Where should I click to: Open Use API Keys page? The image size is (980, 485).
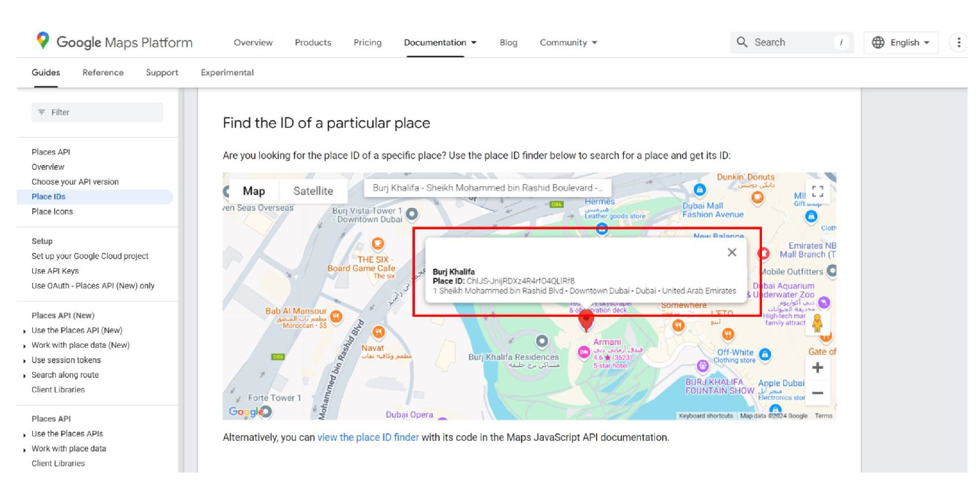(x=55, y=271)
